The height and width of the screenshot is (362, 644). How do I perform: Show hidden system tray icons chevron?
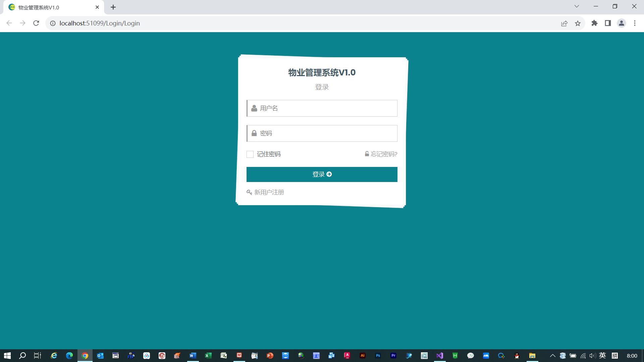click(x=552, y=356)
